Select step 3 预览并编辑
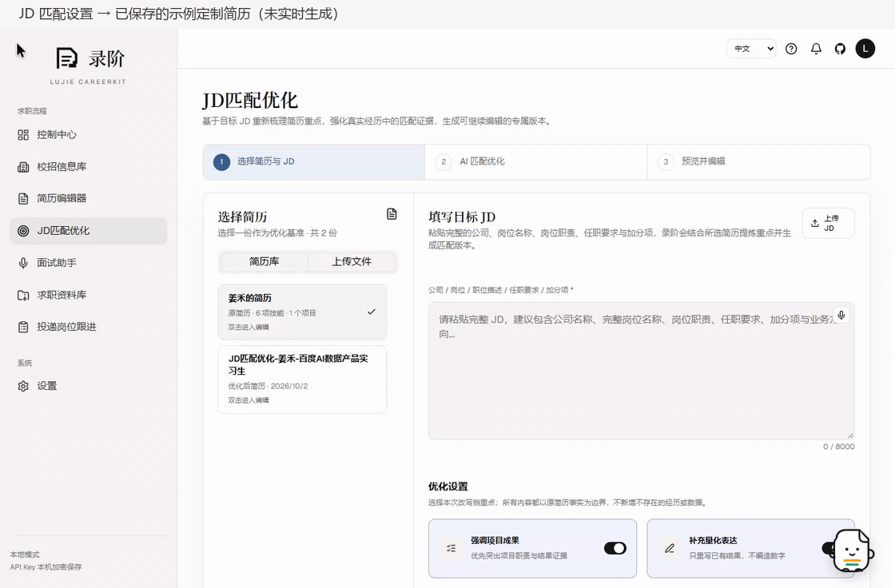Screen dimensions: 895x588 tap(758, 161)
